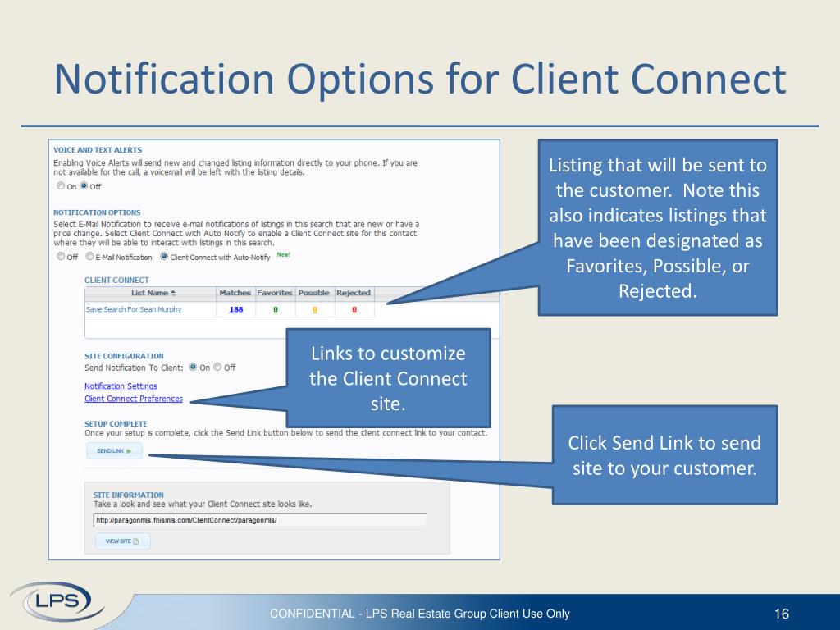Open Save Search For Sean Murphy link

pos(134,309)
